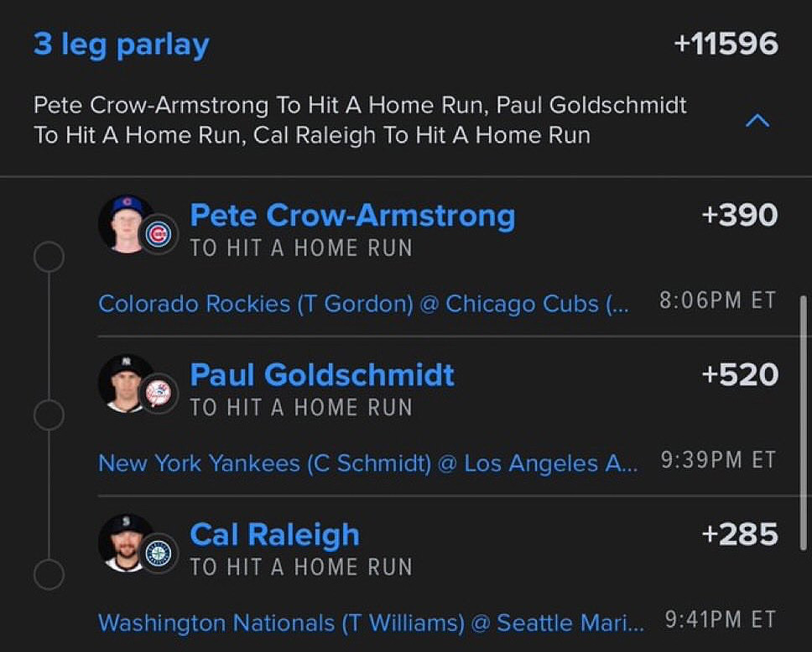Viewport: 812px width, 652px height.
Task: Open the Pete Crow-Armstrong name link
Action: [352, 216]
